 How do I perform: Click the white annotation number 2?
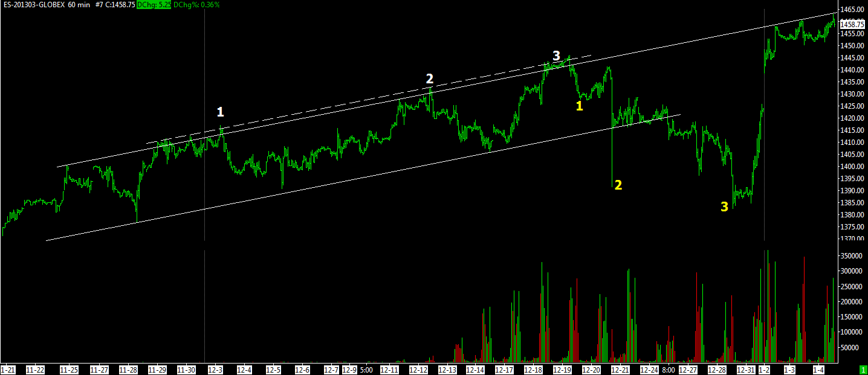[x=429, y=79]
